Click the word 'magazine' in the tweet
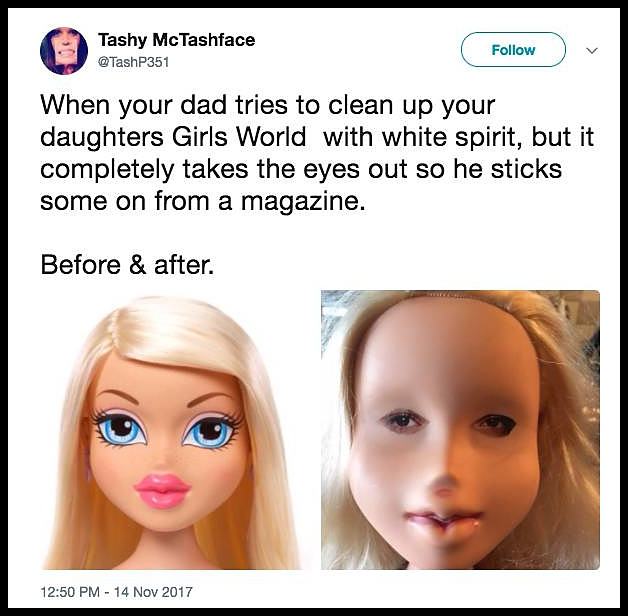The height and width of the screenshot is (616, 628). pos(300,202)
